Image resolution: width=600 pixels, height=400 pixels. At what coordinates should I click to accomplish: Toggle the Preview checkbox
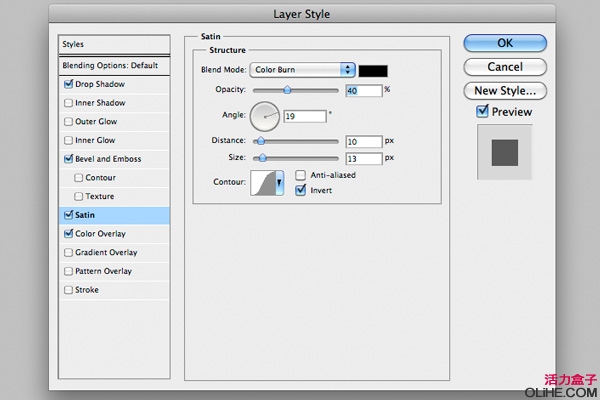tap(482, 111)
